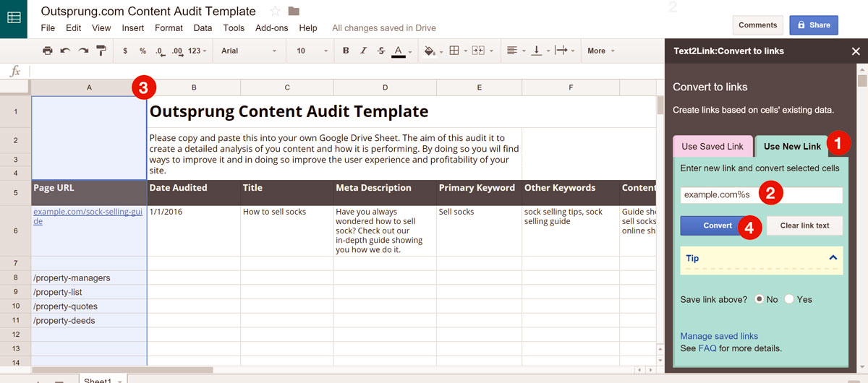The width and height of the screenshot is (868, 383).
Task: Open the more number formats dropdown (123)
Action: tap(197, 51)
